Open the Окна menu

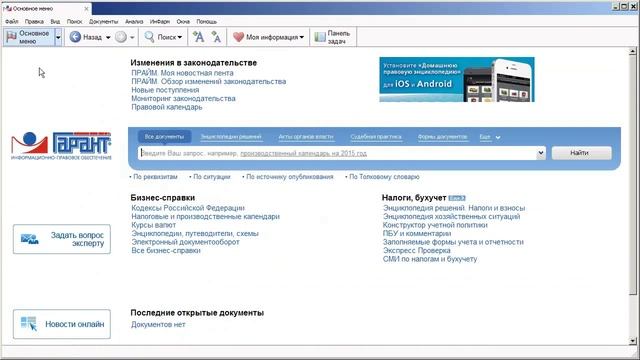tap(183, 21)
